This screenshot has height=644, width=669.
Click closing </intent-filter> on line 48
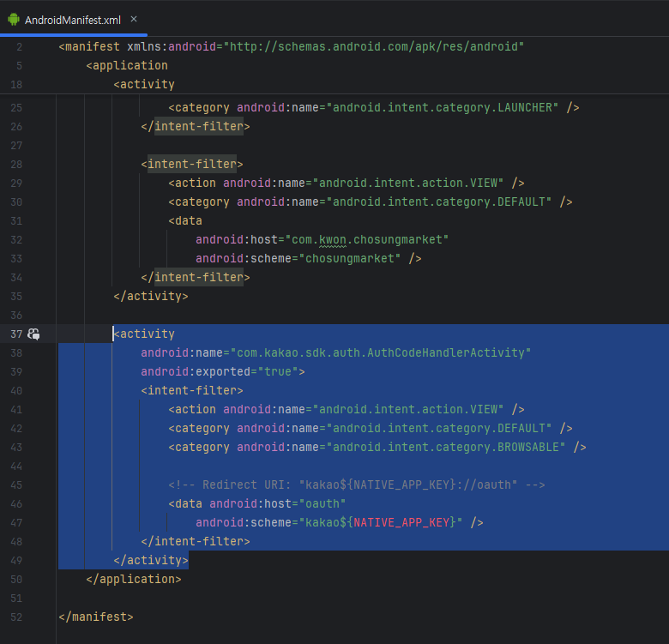click(x=196, y=541)
